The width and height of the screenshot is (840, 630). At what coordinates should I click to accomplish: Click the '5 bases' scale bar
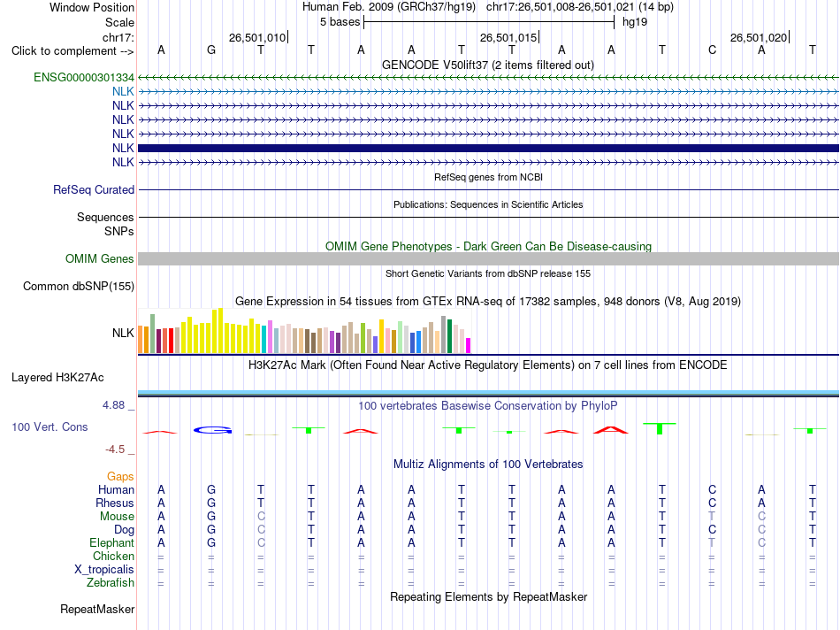pyautogui.click(x=489, y=22)
